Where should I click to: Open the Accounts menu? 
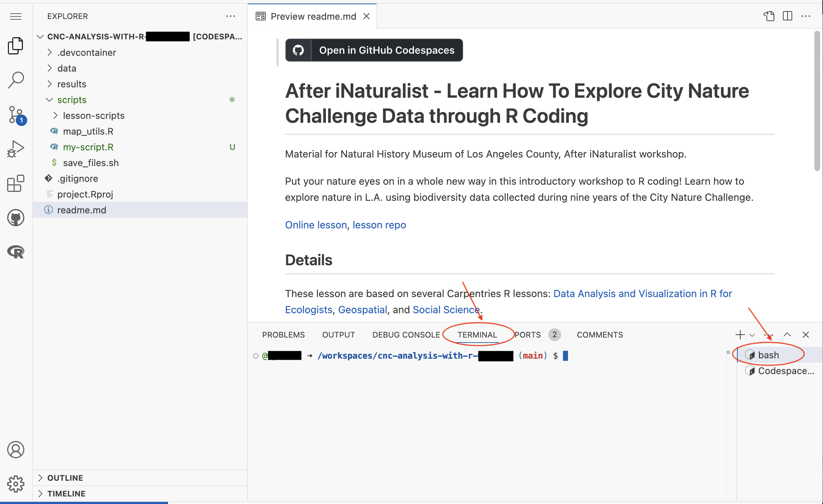coord(16,450)
